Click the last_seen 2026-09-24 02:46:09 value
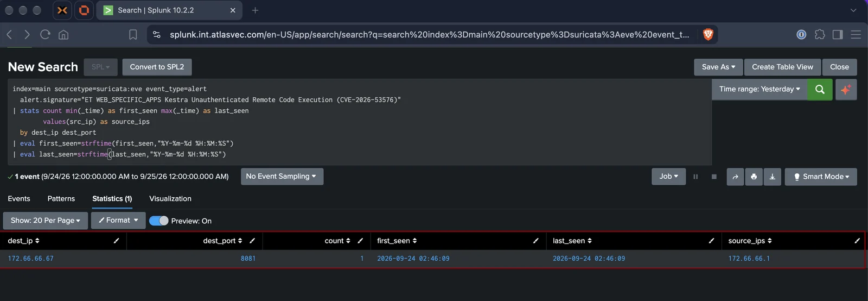868x301 pixels. (x=589, y=259)
